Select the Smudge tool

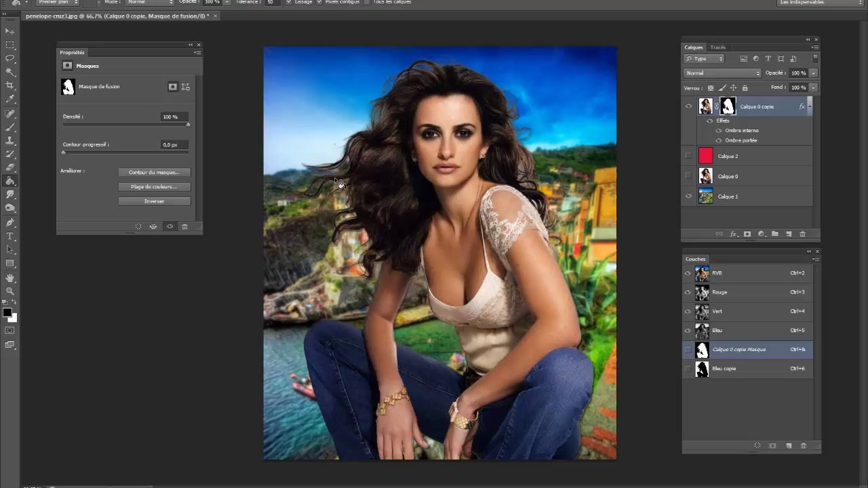point(10,195)
